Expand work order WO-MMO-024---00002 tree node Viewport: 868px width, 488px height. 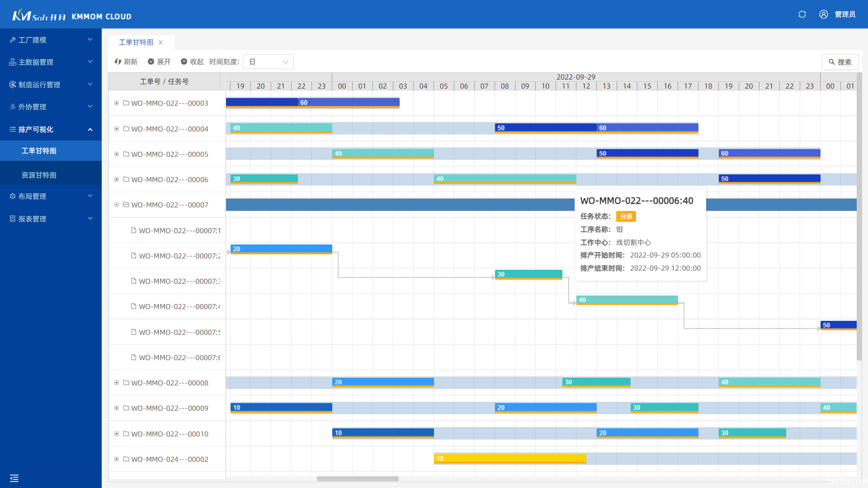pos(117,459)
